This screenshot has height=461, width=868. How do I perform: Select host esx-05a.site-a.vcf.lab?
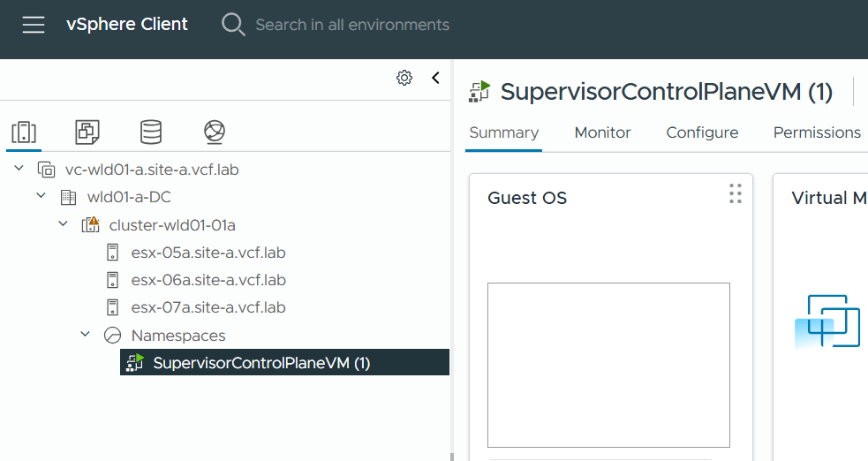(x=208, y=253)
